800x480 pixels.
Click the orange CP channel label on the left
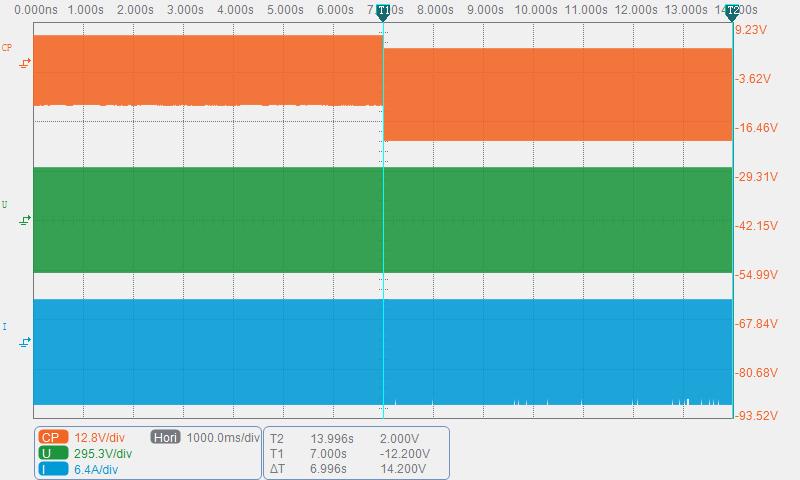7,47
